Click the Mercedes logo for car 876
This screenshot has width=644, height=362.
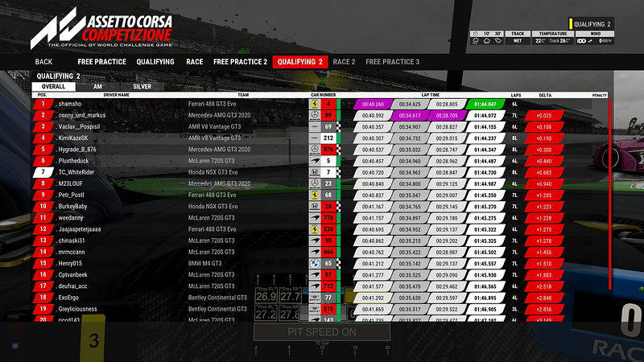[x=315, y=150]
